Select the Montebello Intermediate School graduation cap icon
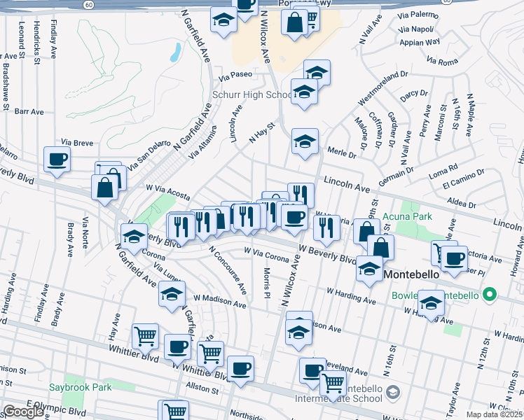Viewport: 524px width, 420px height. coord(394,393)
